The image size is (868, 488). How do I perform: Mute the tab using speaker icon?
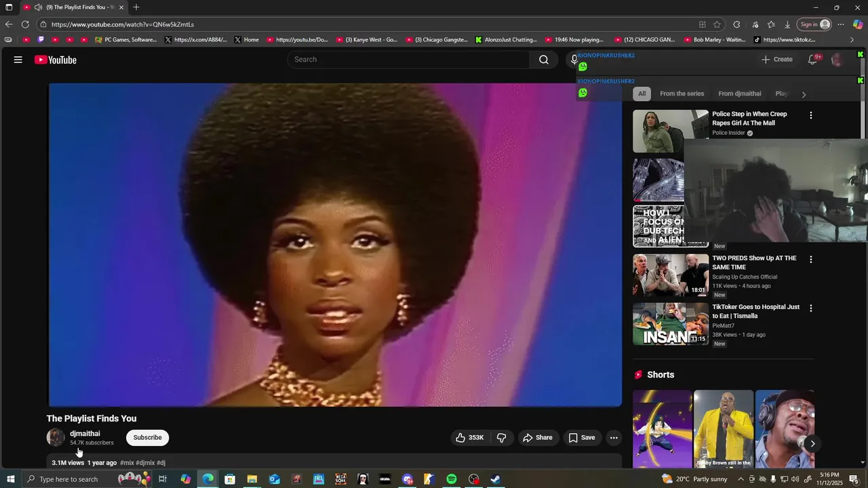(39, 7)
